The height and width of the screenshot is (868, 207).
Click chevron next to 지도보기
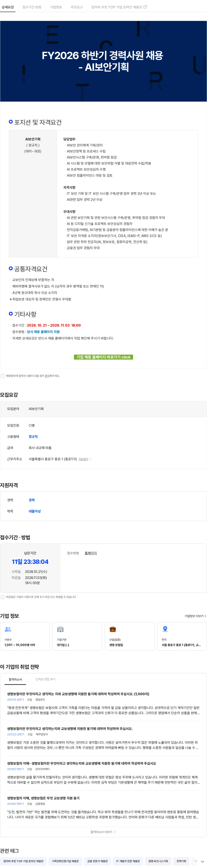tap(91, 459)
